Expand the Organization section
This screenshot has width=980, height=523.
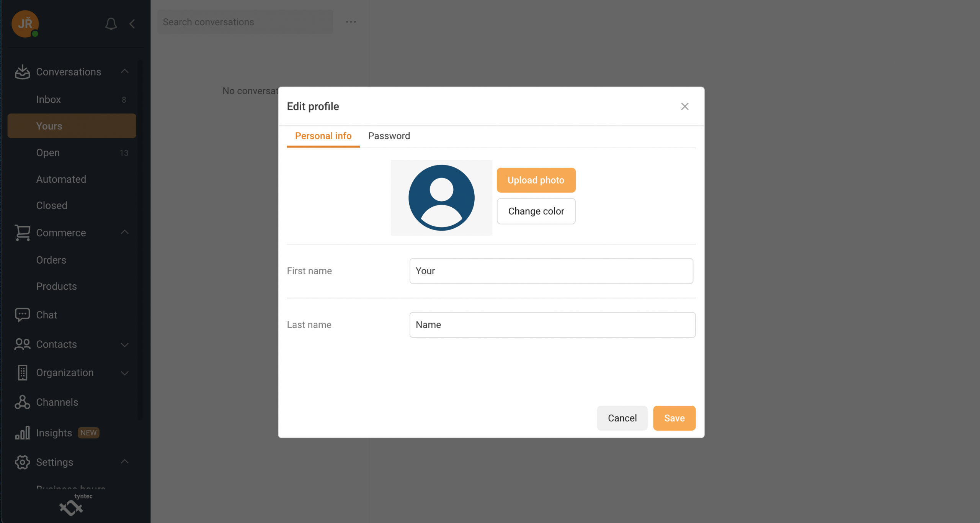point(125,373)
